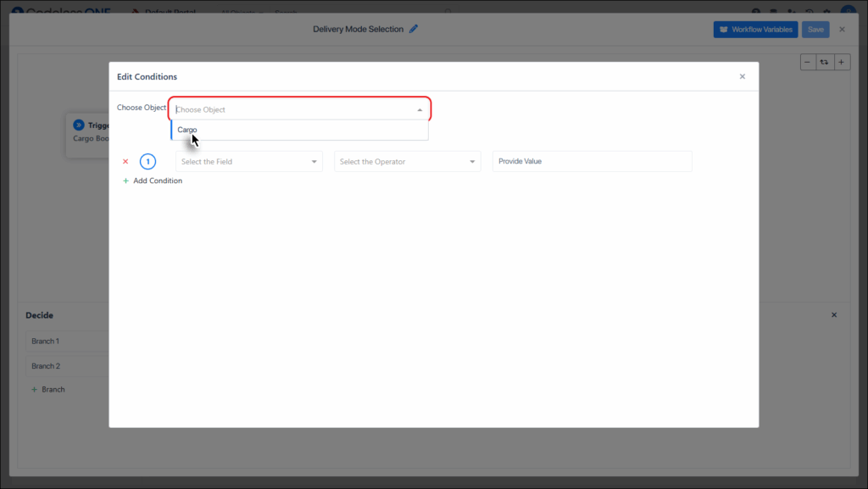868x489 pixels.
Task: Open the Select the Operator dropdown
Action: [407, 161]
